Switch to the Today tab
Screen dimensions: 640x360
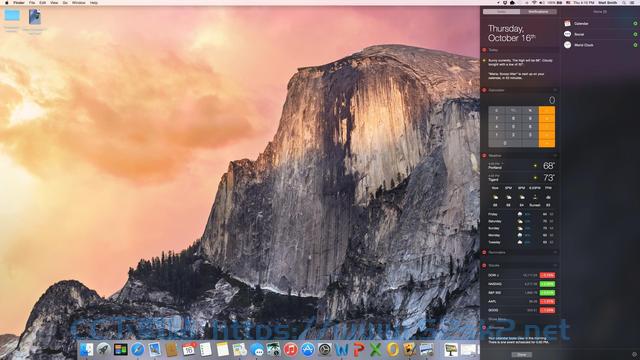tap(502, 12)
